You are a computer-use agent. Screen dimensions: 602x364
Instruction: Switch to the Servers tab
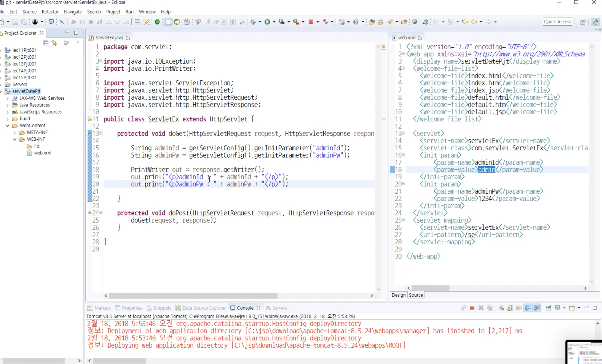[x=279, y=308]
